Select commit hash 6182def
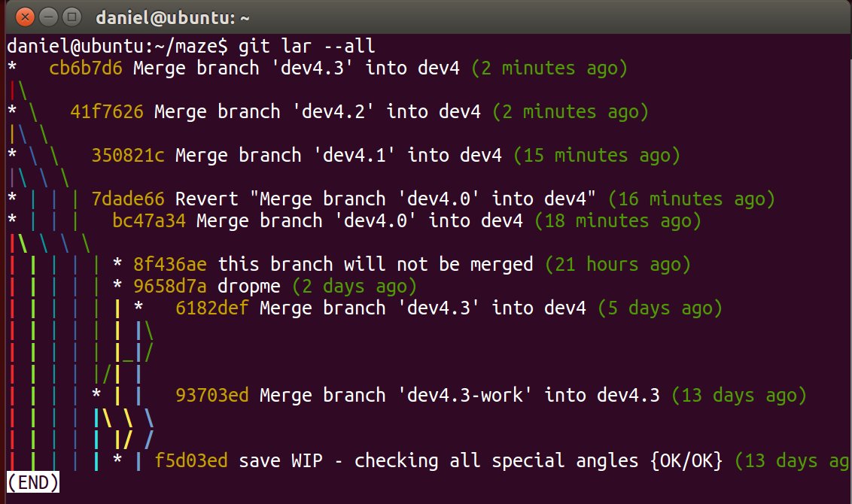This screenshot has height=504, width=852. coord(212,308)
